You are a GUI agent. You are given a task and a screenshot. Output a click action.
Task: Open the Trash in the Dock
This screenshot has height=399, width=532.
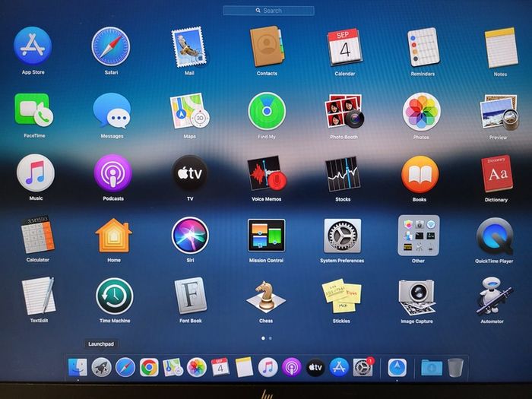pos(455,367)
